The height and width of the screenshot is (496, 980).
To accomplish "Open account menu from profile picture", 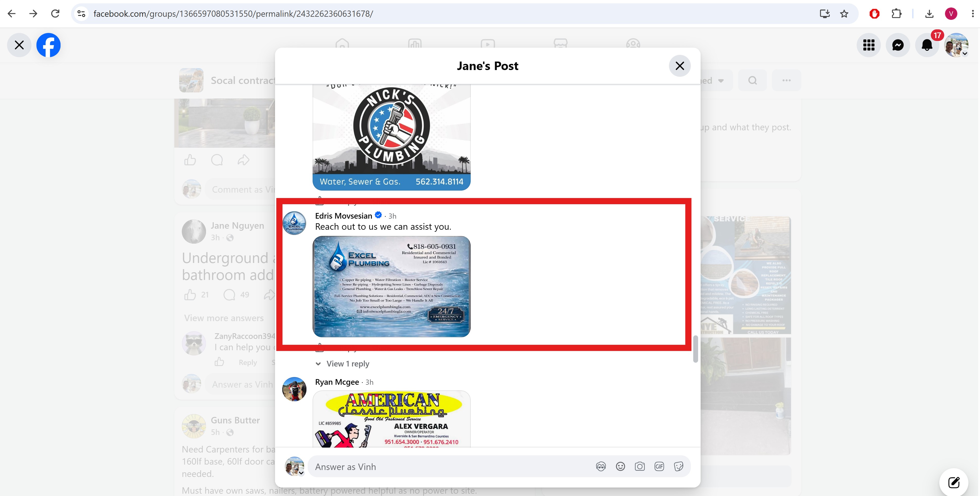I will pos(956,45).
